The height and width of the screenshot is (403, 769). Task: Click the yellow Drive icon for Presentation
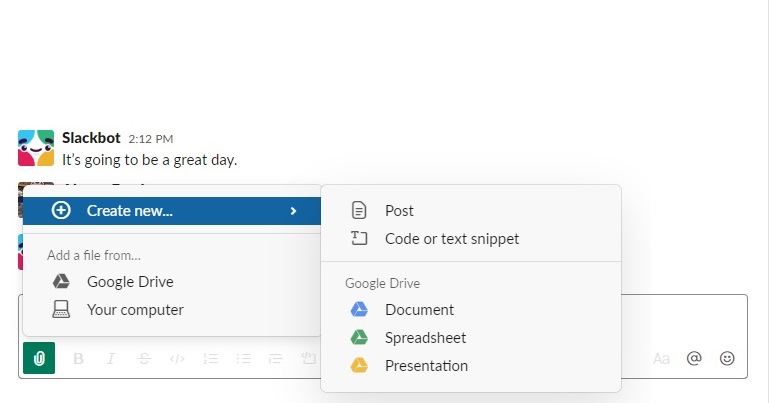pos(359,365)
